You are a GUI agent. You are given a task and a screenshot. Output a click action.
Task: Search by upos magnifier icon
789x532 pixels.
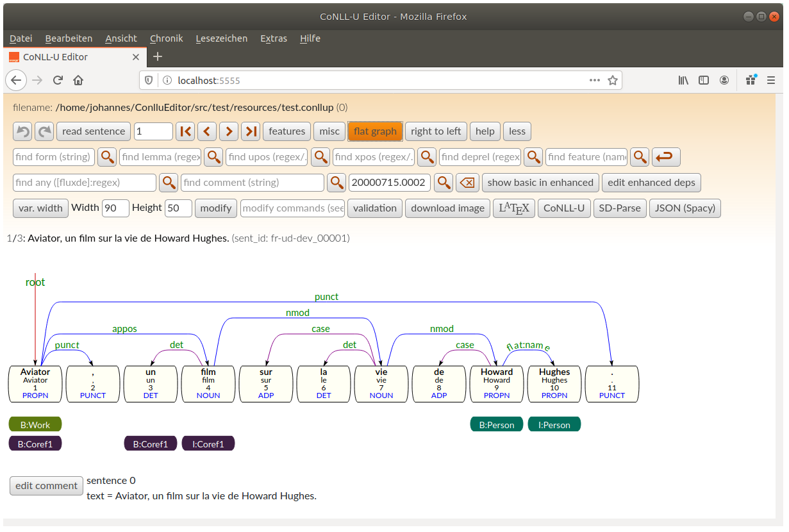pos(320,157)
